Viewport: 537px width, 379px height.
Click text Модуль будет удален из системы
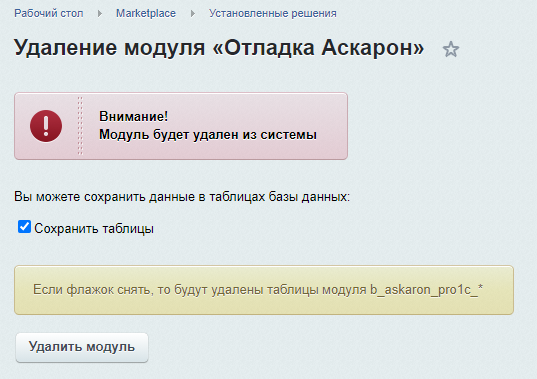point(208,135)
